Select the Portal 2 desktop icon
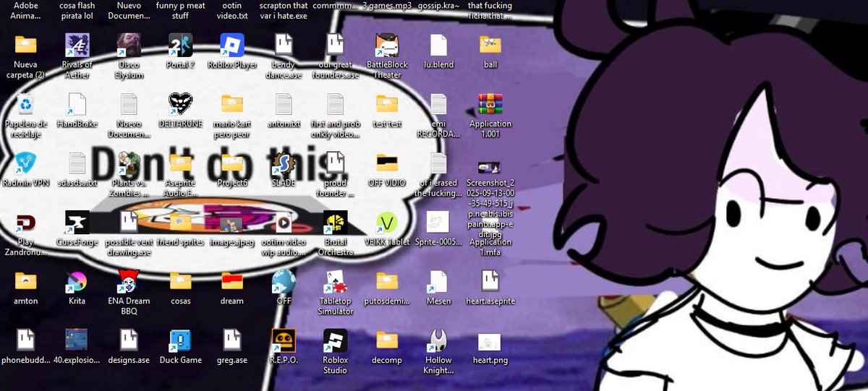 tap(180, 45)
